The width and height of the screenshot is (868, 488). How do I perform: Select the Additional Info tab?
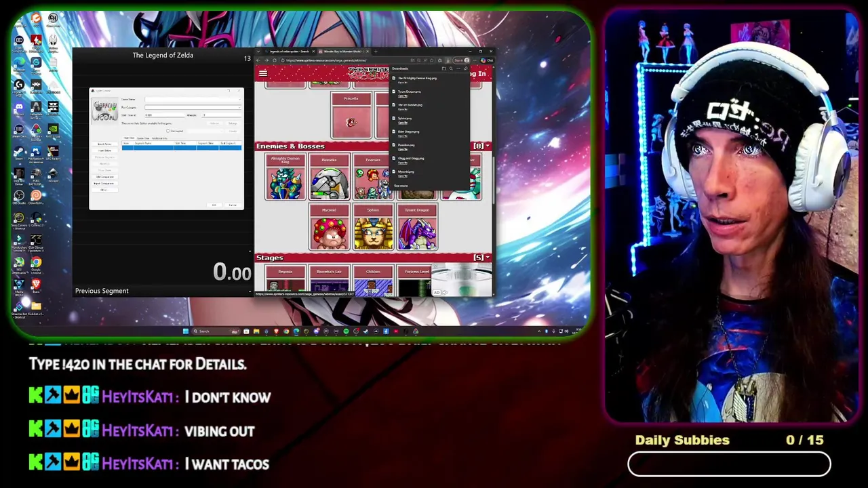(159, 138)
